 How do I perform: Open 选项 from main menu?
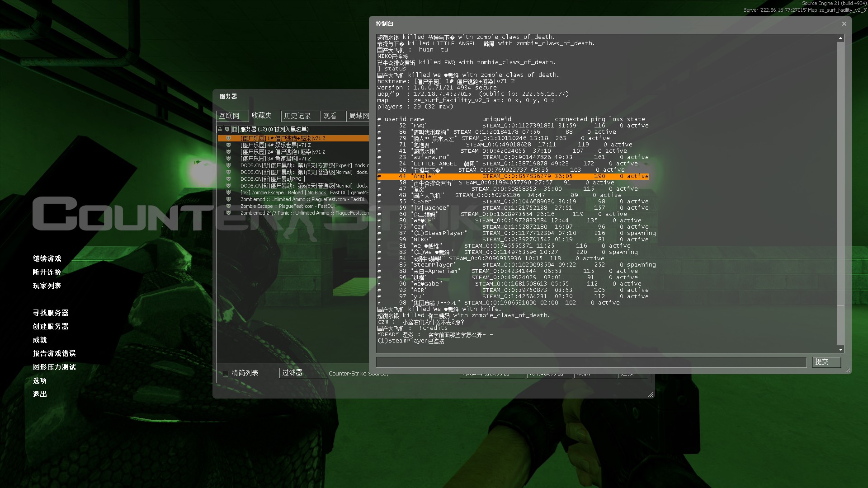coord(40,380)
